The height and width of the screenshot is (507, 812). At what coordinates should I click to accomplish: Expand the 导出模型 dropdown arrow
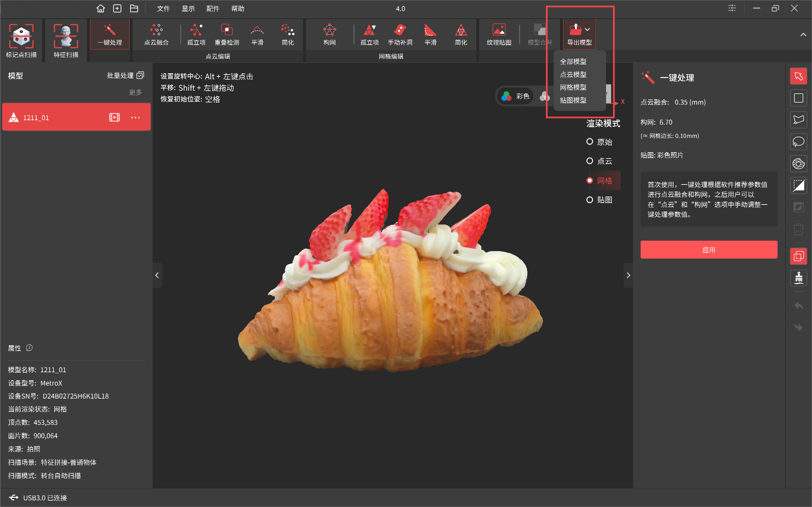pyautogui.click(x=587, y=29)
